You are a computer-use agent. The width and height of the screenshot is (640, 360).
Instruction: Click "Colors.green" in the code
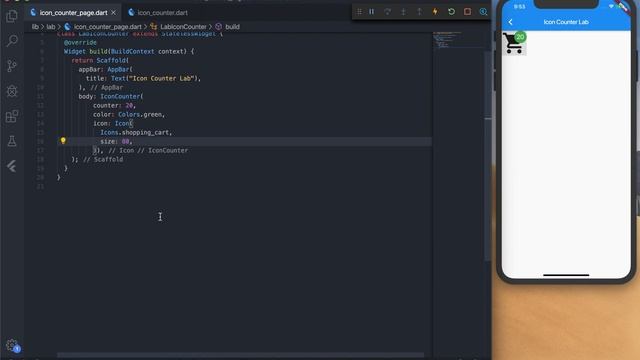[140, 114]
